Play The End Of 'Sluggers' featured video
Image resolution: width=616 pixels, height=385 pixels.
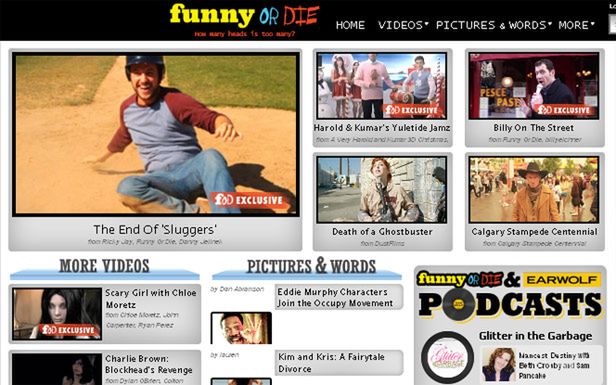point(156,134)
